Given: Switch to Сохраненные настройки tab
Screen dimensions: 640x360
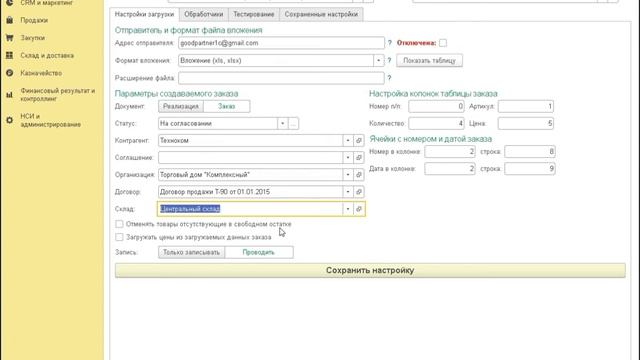Looking at the screenshot, I should point(321,14).
